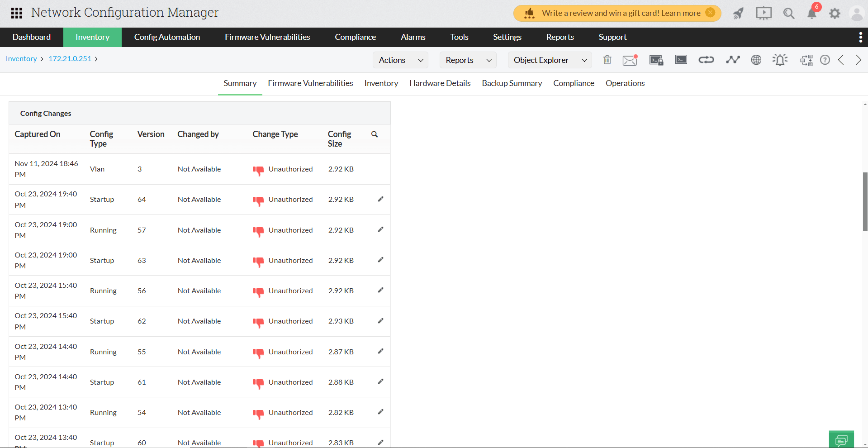
Task: Open live chat widget at bottom right
Action: 841,439
